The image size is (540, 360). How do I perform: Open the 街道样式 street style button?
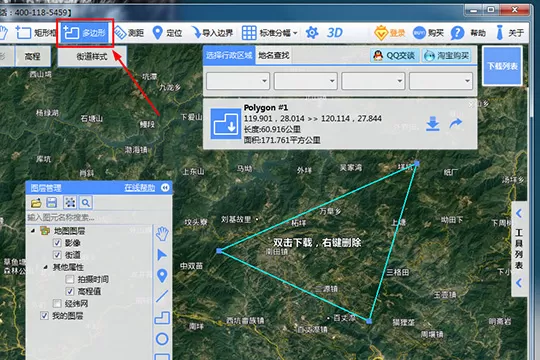[x=92, y=56]
